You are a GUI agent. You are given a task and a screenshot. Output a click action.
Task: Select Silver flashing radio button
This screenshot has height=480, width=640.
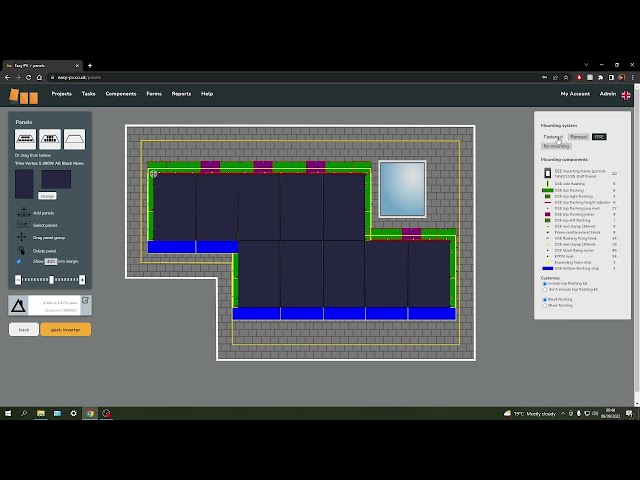[544, 305]
